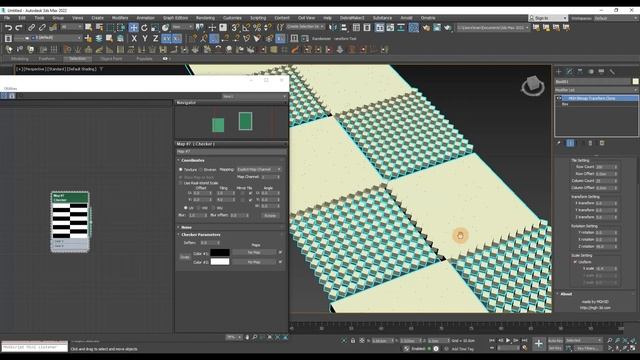The image size is (640, 360).
Task: Enable Use Real-World Scale checkbox
Action: [181, 183]
